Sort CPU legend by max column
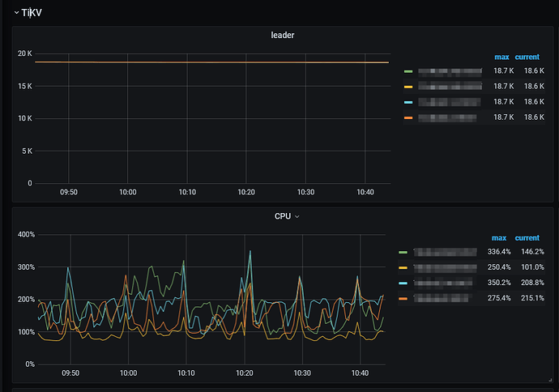Screen dimensions: 559x392 point(499,238)
